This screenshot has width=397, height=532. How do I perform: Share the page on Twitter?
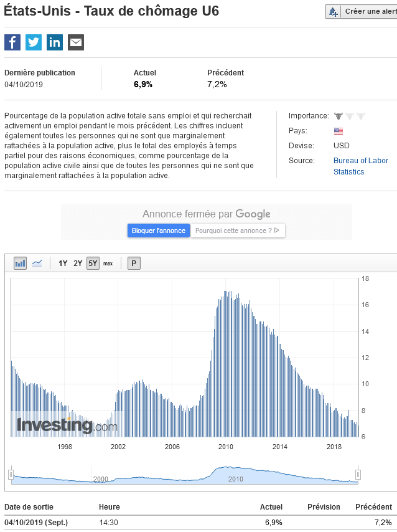pos(34,42)
